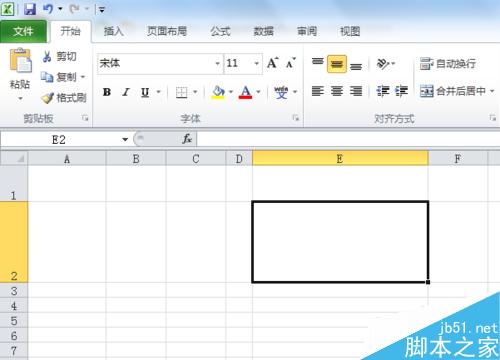Click the formula bar input area

348,139
